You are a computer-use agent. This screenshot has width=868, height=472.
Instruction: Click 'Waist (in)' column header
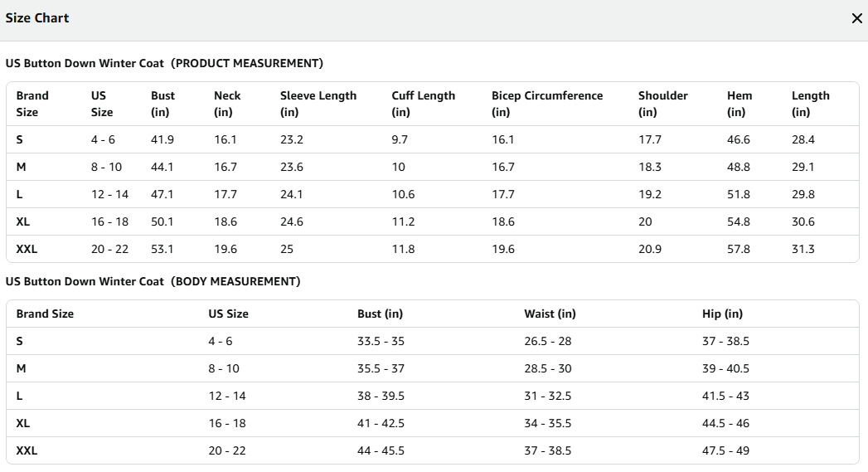pyautogui.click(x=550, y=314)
